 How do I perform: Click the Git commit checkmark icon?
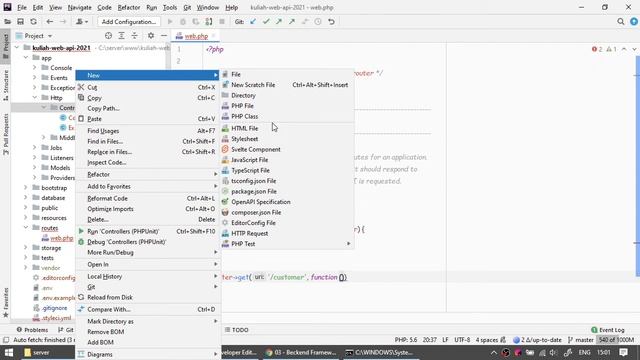(266, 22)
